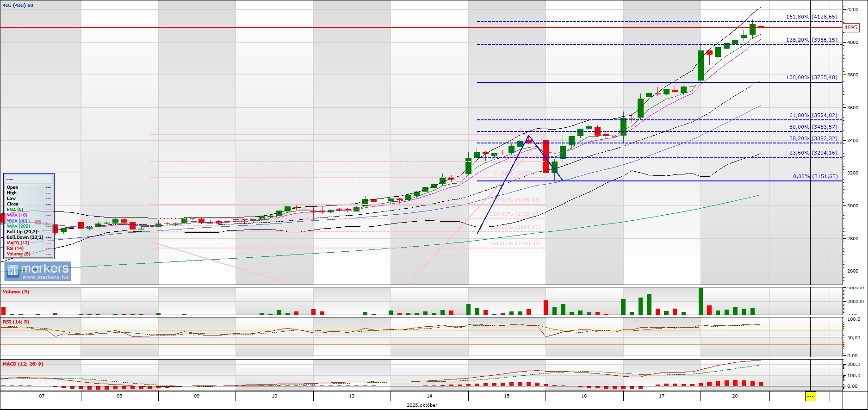Click the RSI (14; 5) panel label

[x=16, y=322]
